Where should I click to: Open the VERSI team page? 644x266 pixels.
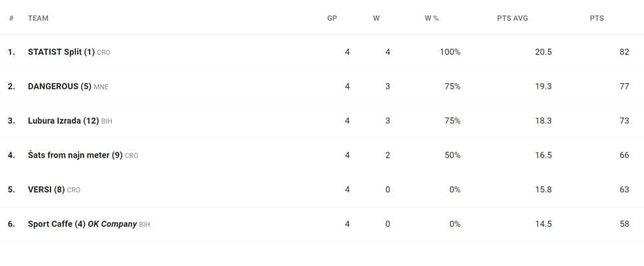coord(46,190)
